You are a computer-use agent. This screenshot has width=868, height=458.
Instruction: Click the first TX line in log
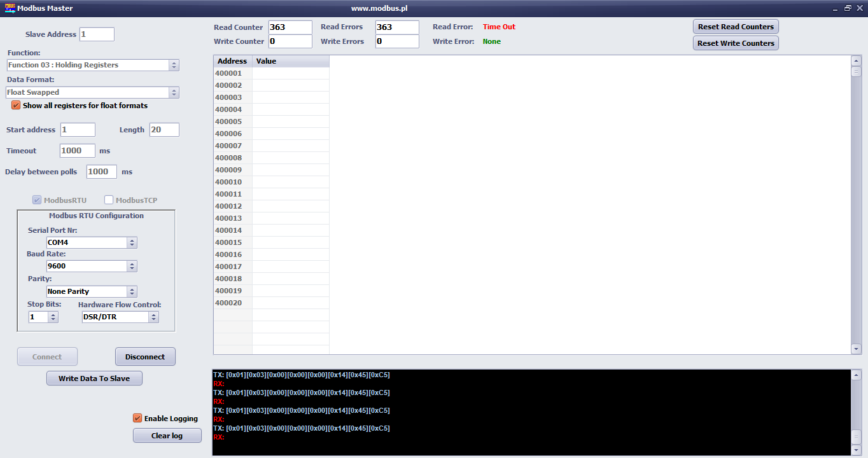pos(302,375)
